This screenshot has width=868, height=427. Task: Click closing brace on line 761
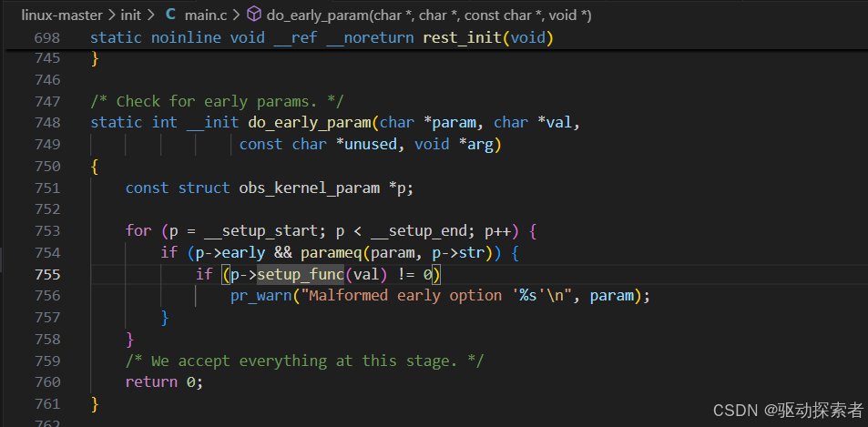[x=95, y=403]
